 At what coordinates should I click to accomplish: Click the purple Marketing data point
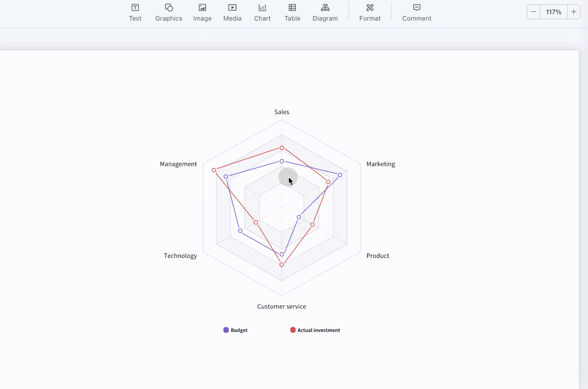(x=340, y=175)
